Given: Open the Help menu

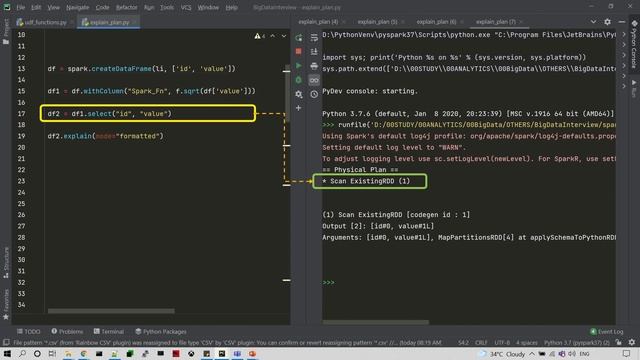Looking at the screenshot, I should [x=231, y=7].
